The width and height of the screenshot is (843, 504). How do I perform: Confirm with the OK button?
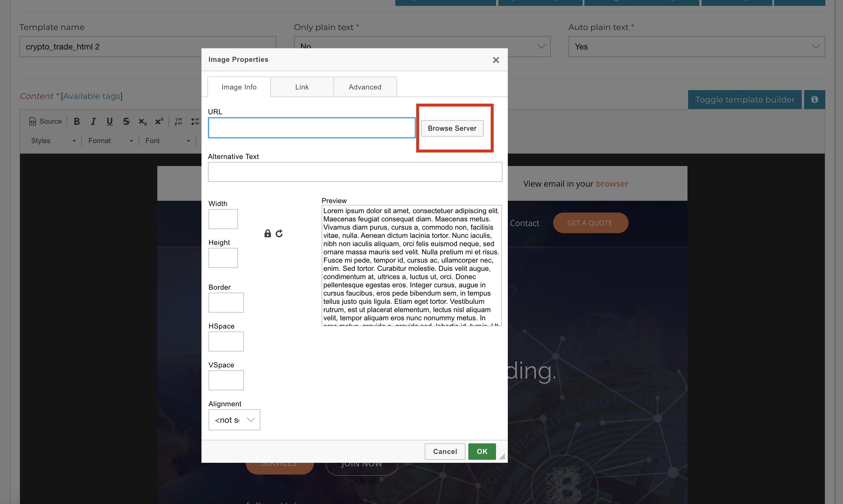(482, 451)
